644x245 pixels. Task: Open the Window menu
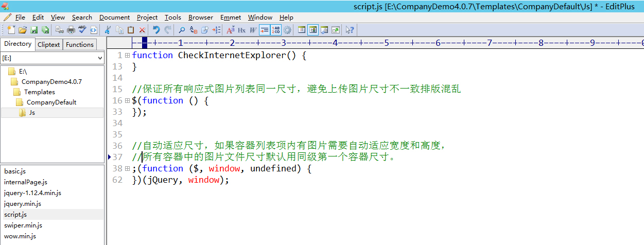260,17
